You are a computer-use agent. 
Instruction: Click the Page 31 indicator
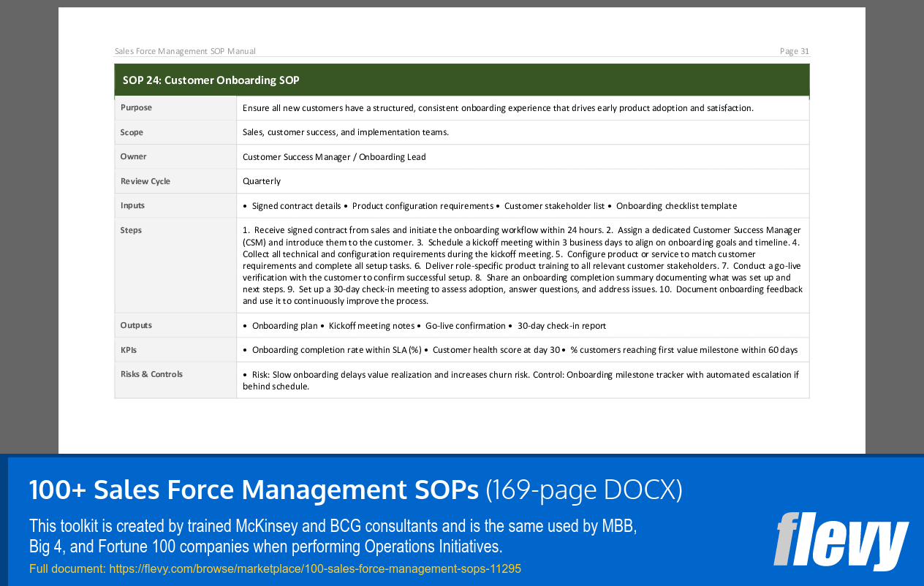coord(794,50)
